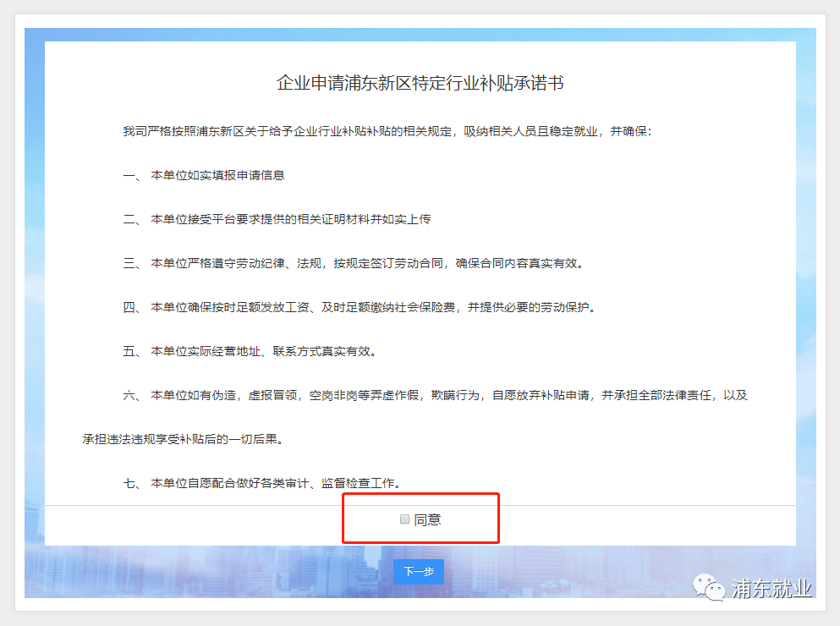Screen dimensions: 840x626
Task: Click the intro paragraph starting 我司严格按照浦东新区
Action: pyautogui.click(x=387, y=132)
